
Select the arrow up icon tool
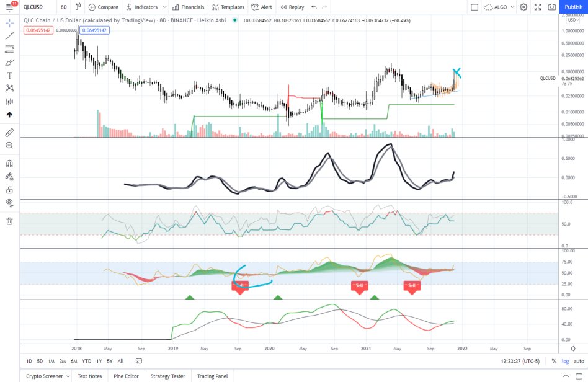pos(10,115)
